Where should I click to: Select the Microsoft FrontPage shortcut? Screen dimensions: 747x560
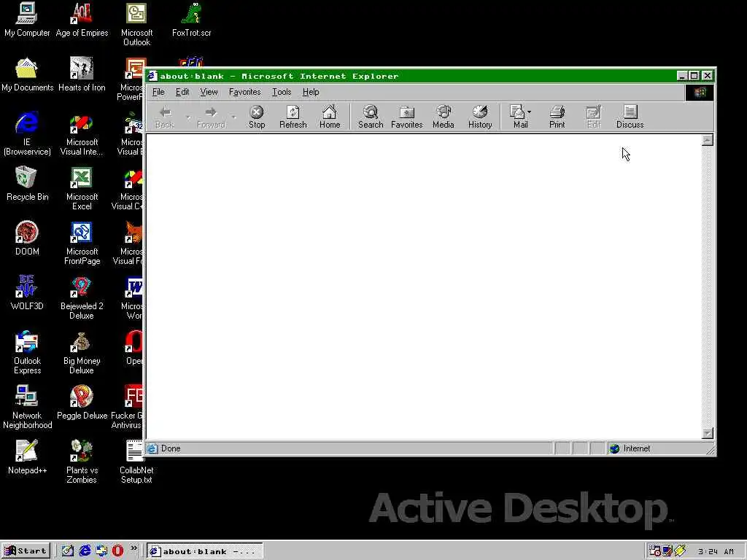(82, 244)
